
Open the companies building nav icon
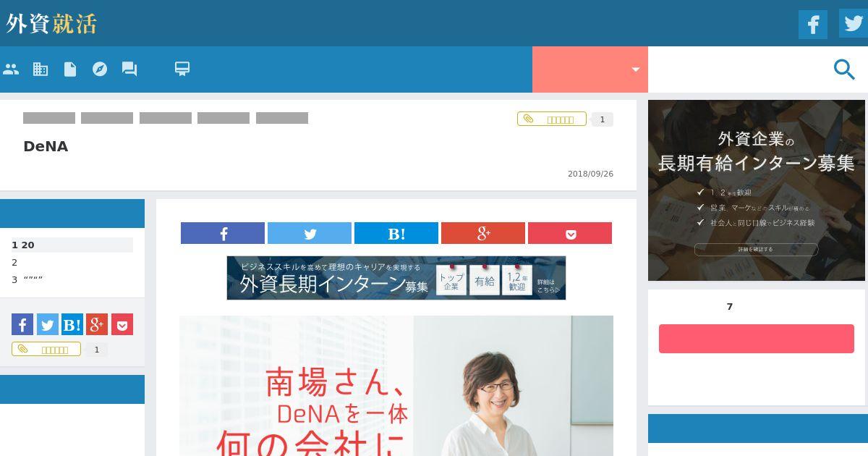click(41, 69)
